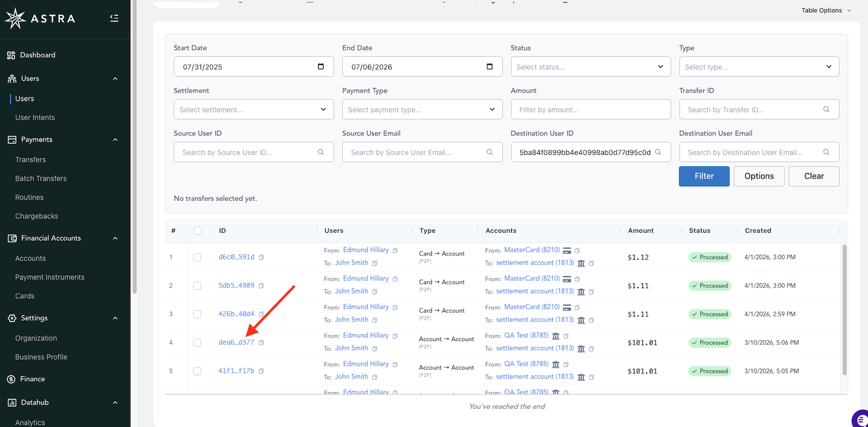The width and height of the screenshot is (868, 427).
Task: Copy the transfer ID d6c0...591d
Action: (261, 257)
